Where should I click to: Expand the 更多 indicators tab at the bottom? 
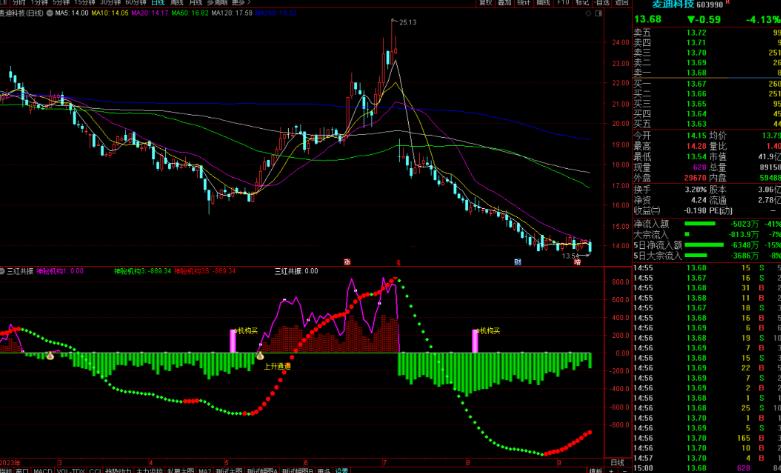[323, 471]
